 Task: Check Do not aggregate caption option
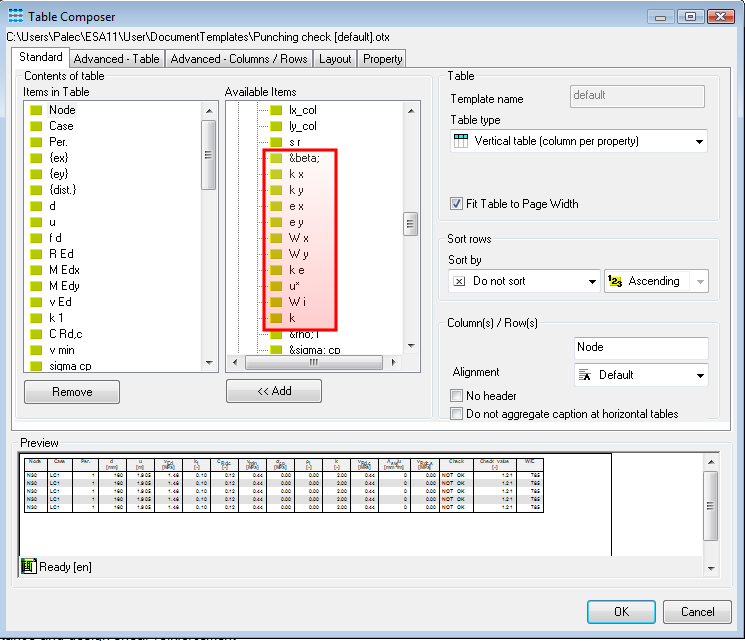(x=457, y=414)
